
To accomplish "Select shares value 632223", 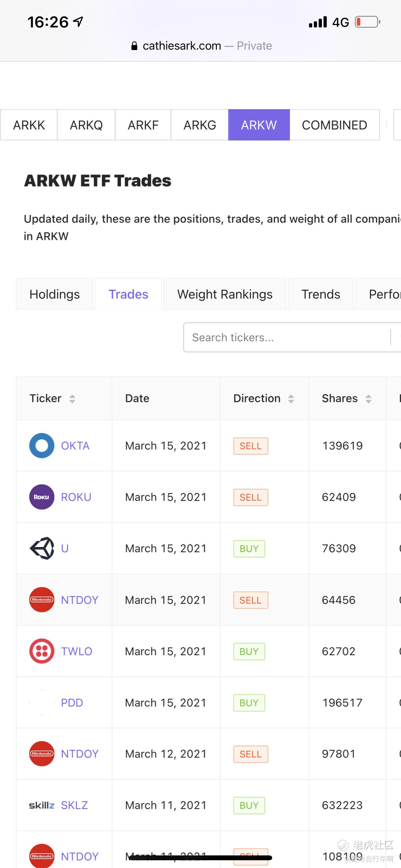I will tap(342, 805).
